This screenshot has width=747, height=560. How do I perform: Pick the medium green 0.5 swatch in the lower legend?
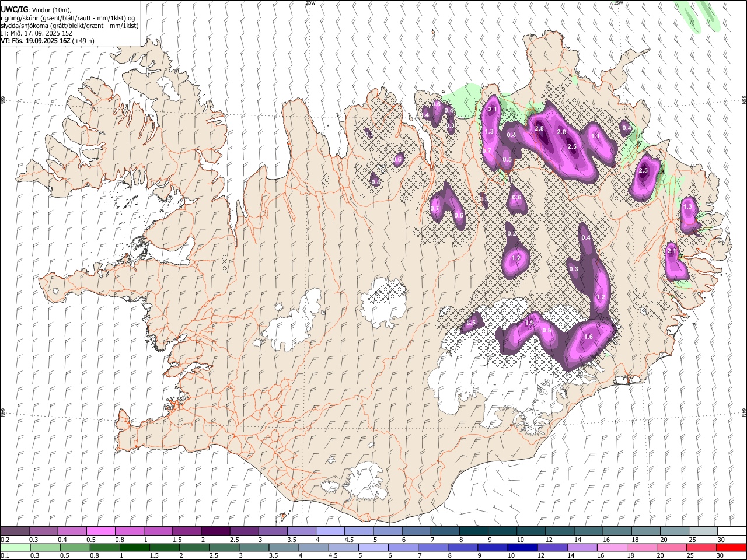pyautogui.click(x=75, y=548)
